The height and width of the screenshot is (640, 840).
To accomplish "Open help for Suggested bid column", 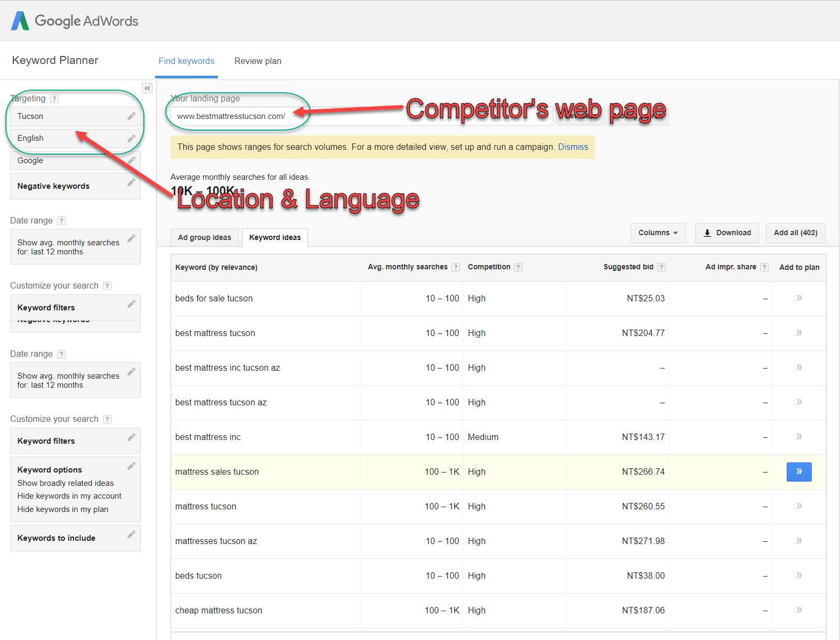I will pos(661,267).
